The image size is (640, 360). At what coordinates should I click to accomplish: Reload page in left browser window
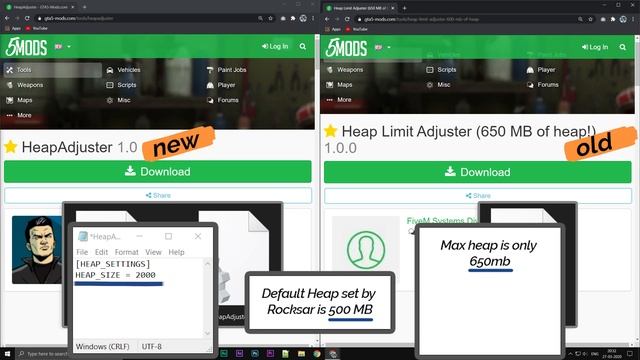[x=27, y=18]
